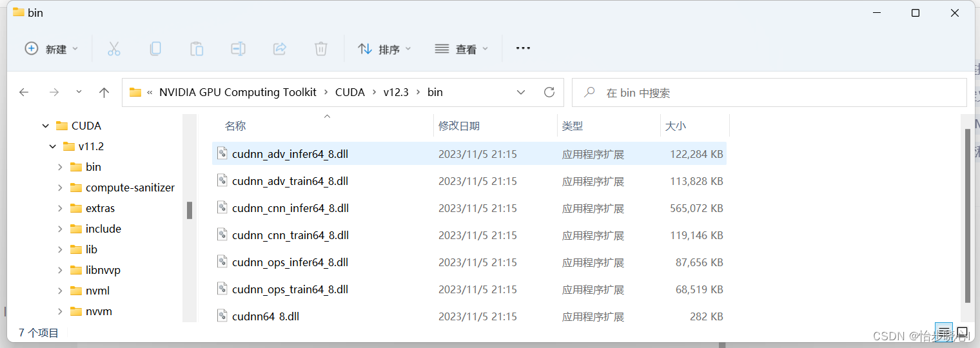This screenshot has width=980, height=348.
Task: Expand the nvml folder in tree
Action: point(60,291)
